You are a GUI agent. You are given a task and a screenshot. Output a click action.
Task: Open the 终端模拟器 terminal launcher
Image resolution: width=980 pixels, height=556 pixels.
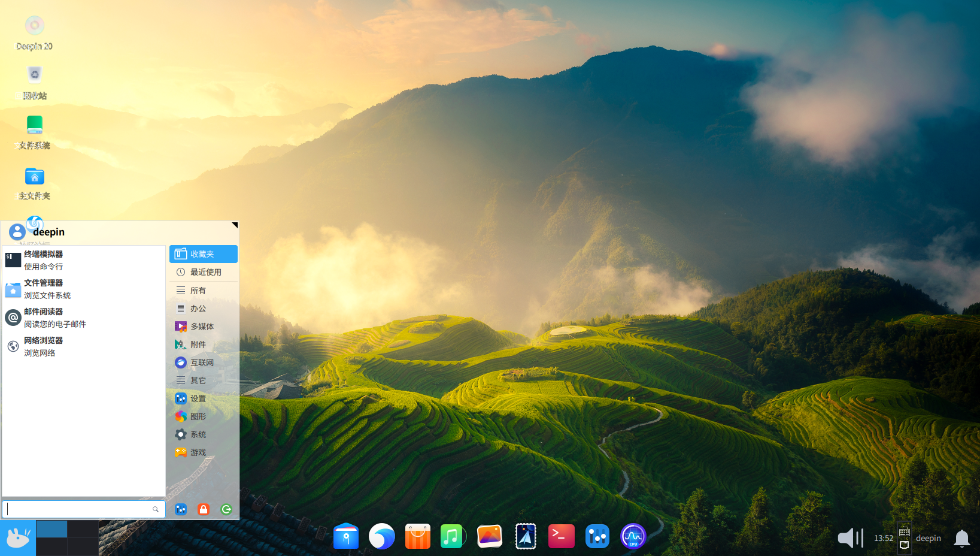(x=43, y=260)
